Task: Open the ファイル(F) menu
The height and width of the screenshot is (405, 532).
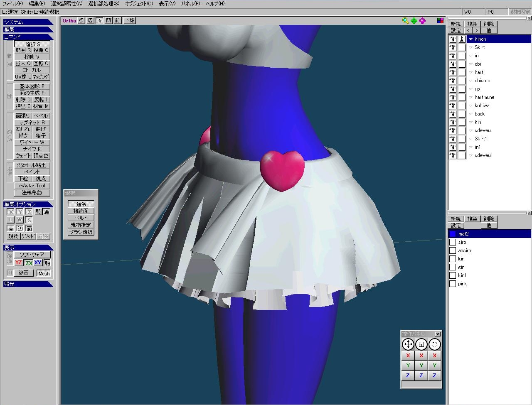Action: tap(12, 4)
